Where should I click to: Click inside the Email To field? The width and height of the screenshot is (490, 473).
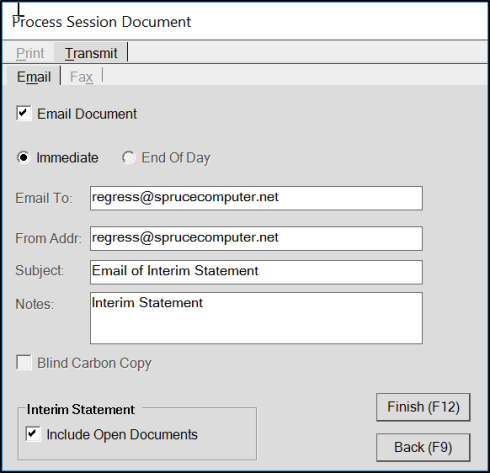tap(256, 198)
